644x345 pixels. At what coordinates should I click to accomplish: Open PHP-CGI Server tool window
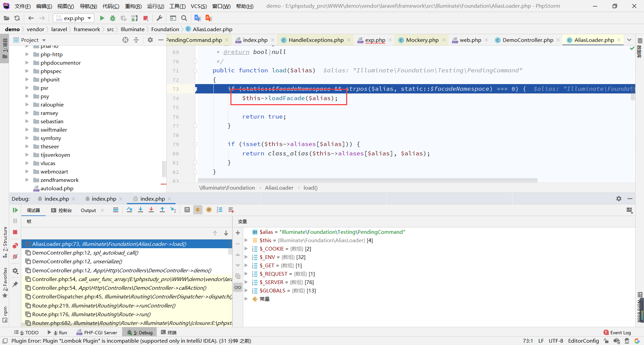tap(97, 333)
